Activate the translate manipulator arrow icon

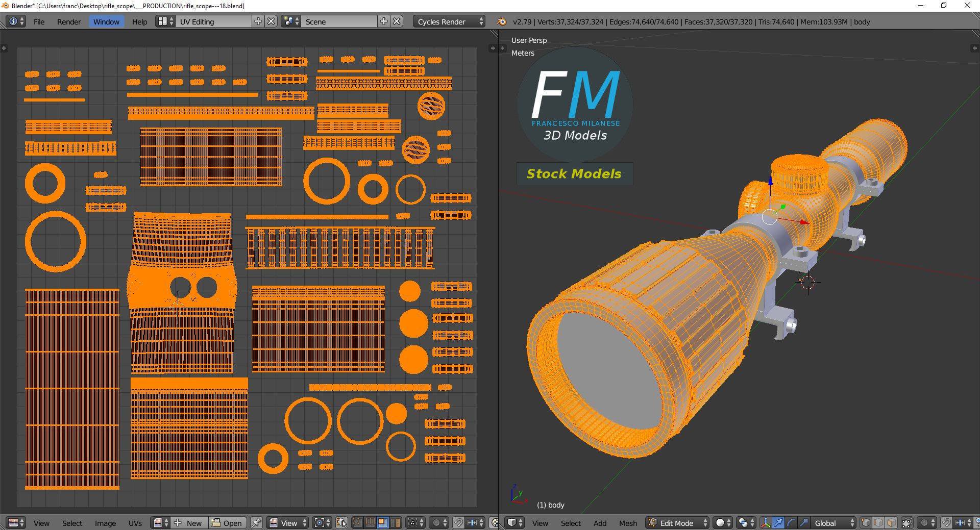pyautogui.click(x=778, y=523)
